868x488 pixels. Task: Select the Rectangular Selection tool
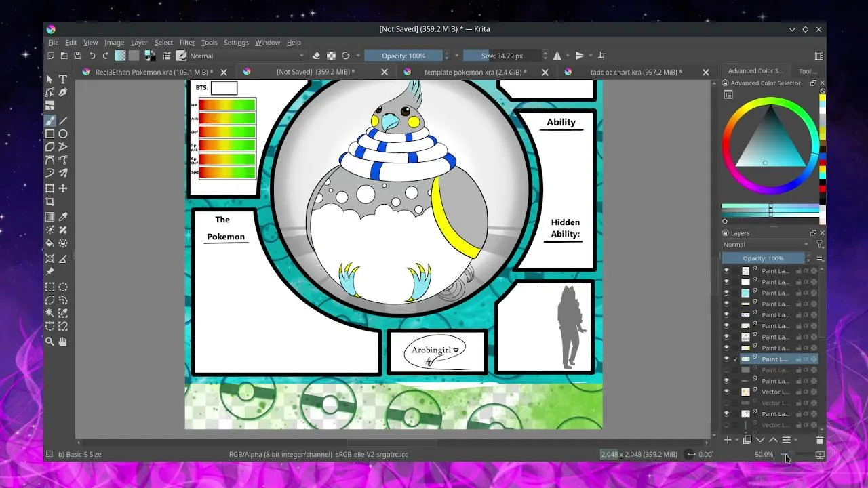[50, 287]
